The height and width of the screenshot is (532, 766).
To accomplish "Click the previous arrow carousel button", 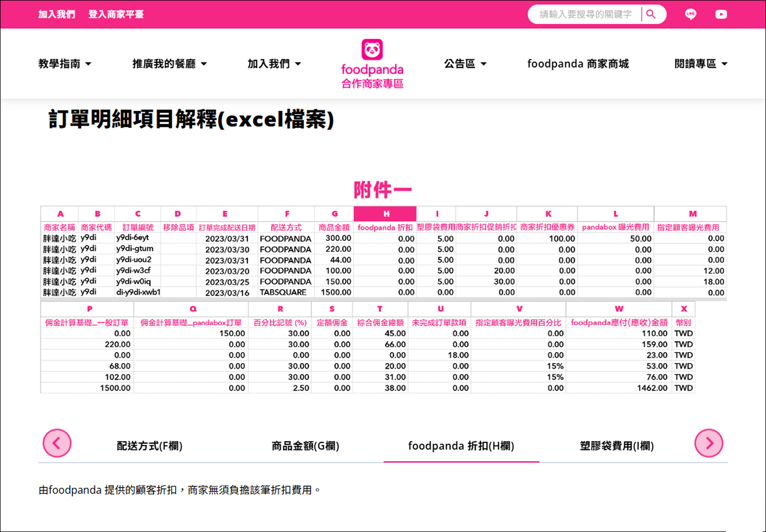I will tap(57, 443).
